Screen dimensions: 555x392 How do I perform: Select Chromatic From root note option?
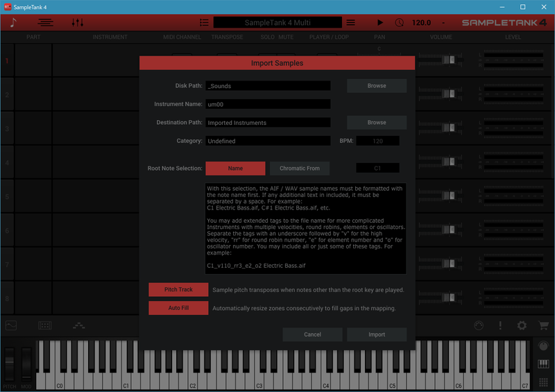300,168
